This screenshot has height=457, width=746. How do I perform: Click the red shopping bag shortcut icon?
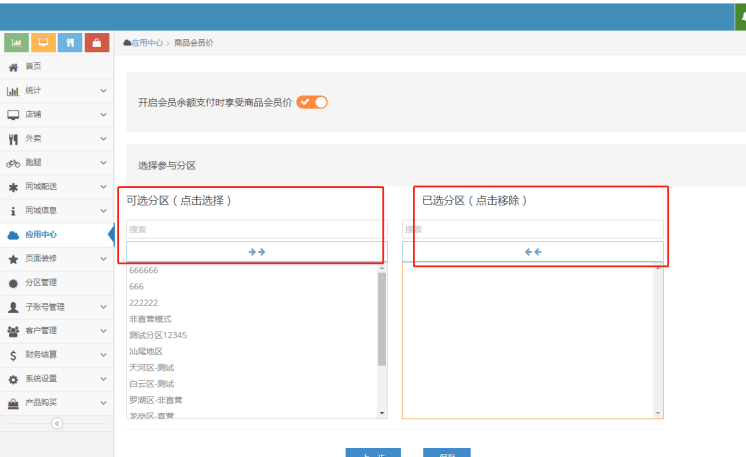pyautogui.click(x=96, y=42)
